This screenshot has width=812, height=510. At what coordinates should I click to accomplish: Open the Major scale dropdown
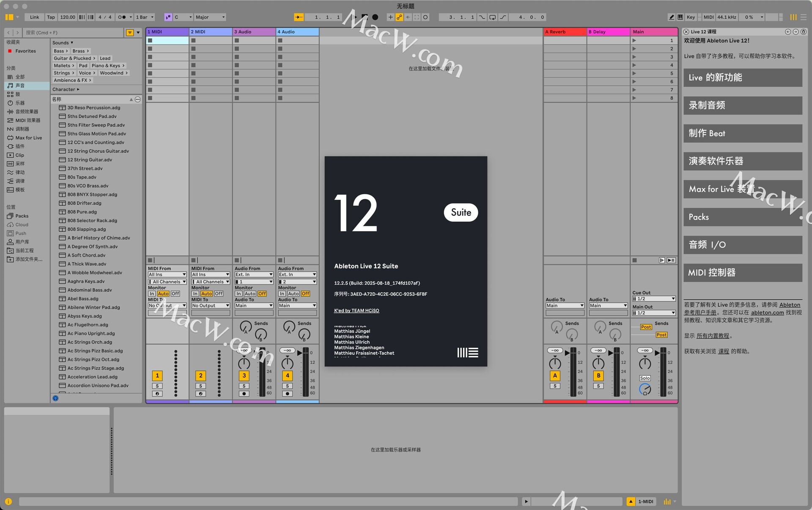[210, 17]
